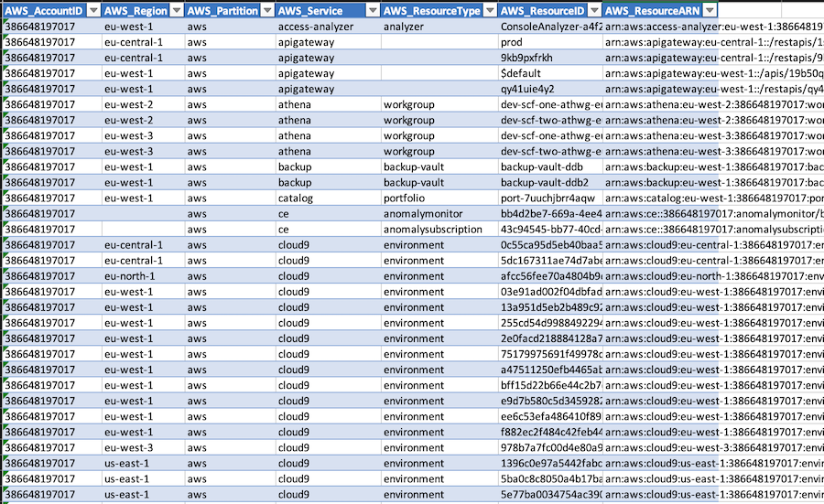Screen dimensions: 824x504
Task: Select the anomalymonitor resource type cell
Action: pos(439,214)
